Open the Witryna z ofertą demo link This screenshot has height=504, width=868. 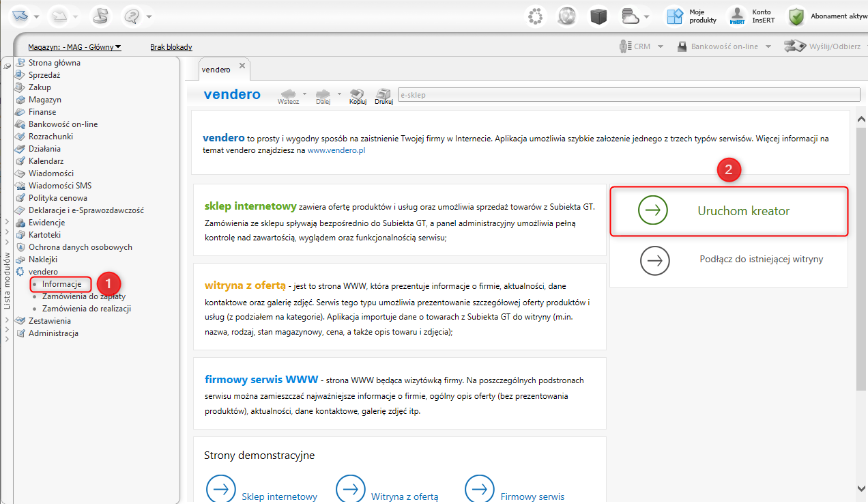(405, 496)
